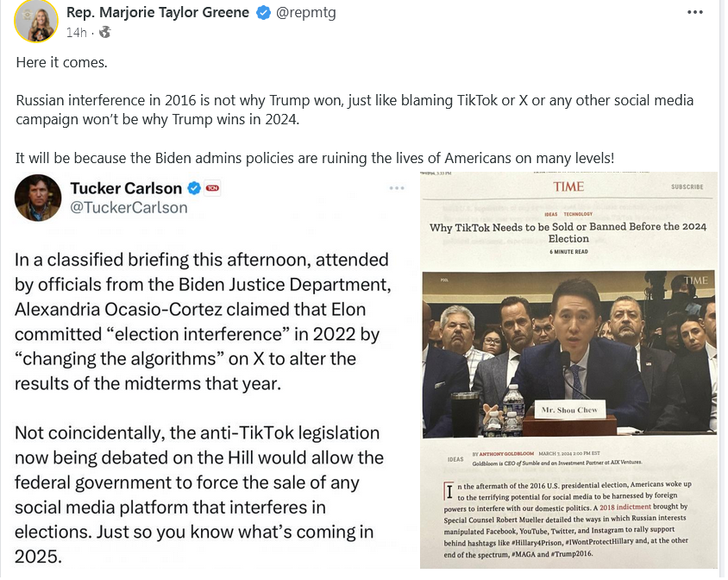Click the blue verified badge beside Greene's name
This screenshot has width=728, height=580.
[x=264, y=13]
